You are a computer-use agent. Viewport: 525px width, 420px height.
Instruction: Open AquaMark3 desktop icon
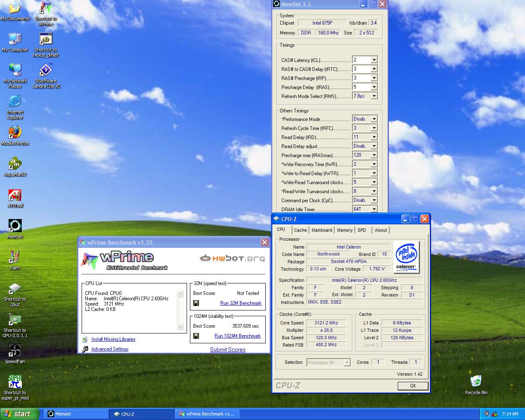coord(15,167)
